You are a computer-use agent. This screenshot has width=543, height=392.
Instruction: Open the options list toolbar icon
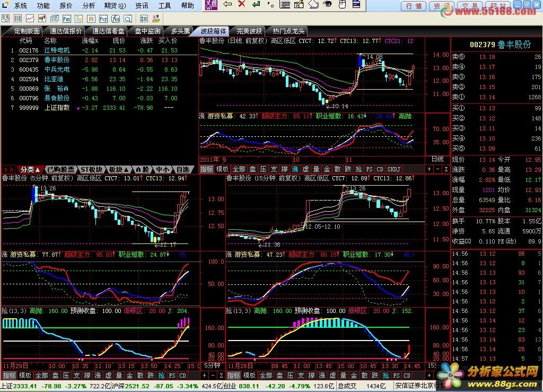click(144, 19)
